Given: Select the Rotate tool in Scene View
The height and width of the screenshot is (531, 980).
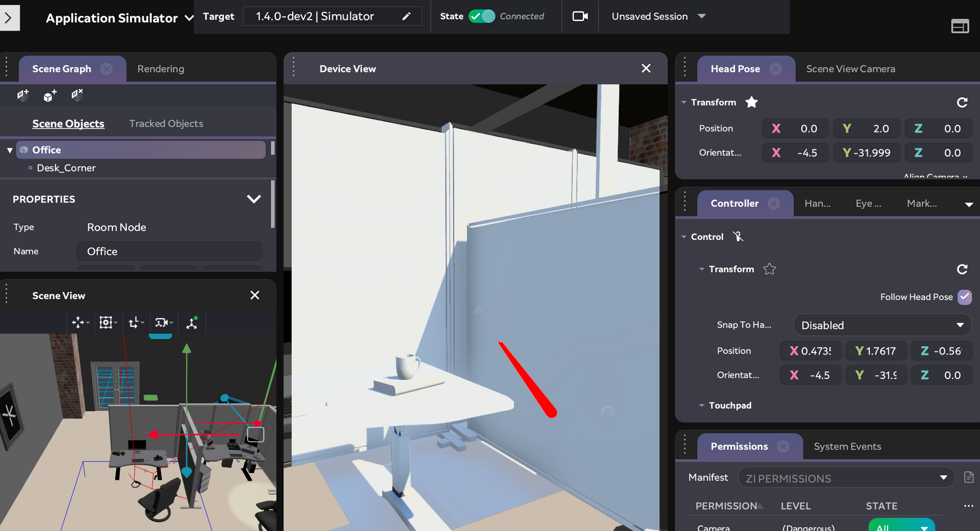Looking at the screenshot, I should pyautogui.click(x=135, y=322).
